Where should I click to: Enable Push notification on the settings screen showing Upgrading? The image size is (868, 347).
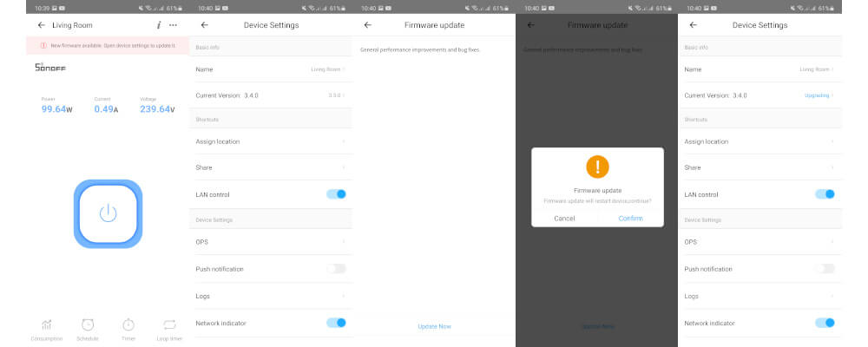(825, 269)
